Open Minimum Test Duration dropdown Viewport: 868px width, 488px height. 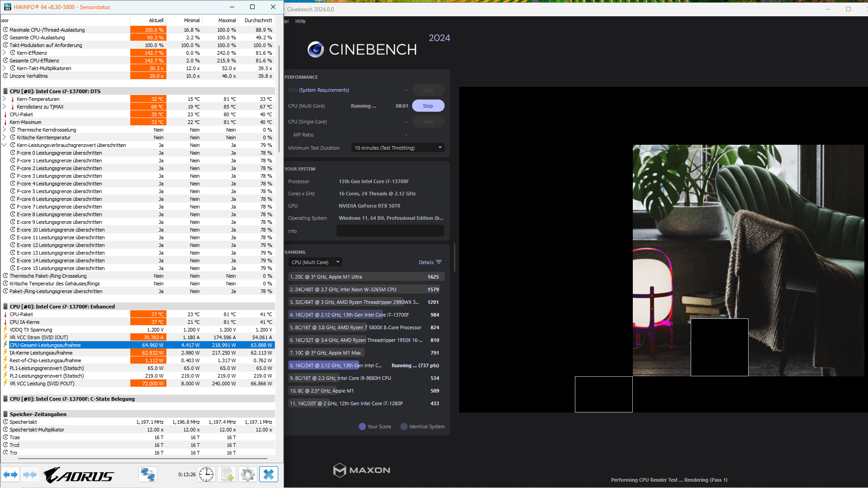[398, 148]
